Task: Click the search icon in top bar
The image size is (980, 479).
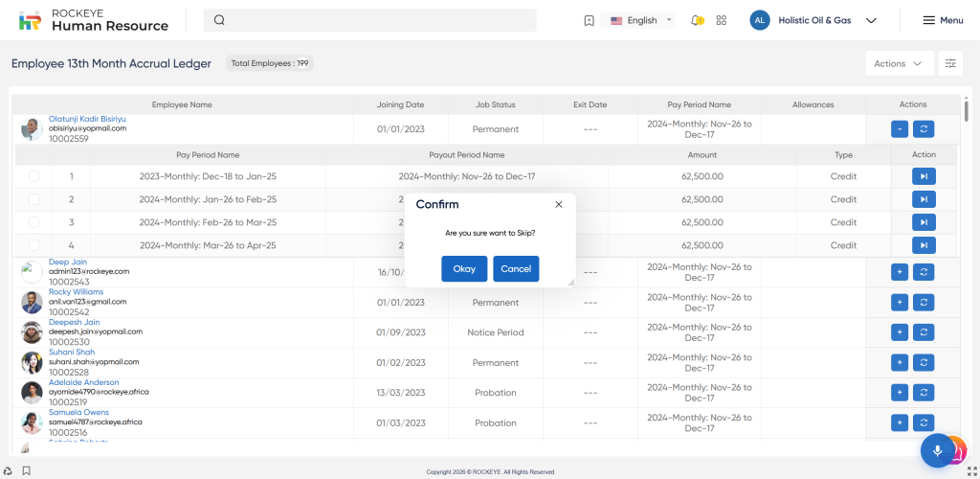Action: 219,20
